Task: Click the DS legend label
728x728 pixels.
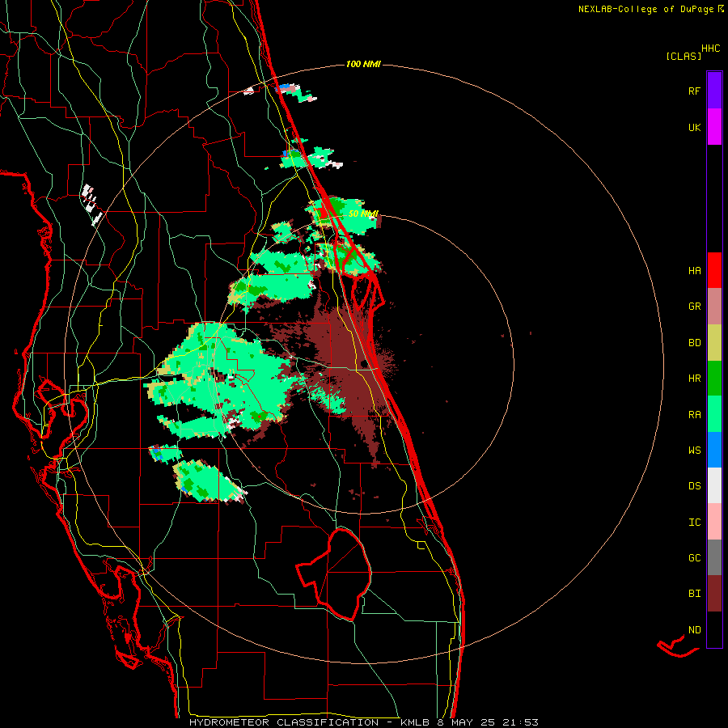Action: click(694, 486)
